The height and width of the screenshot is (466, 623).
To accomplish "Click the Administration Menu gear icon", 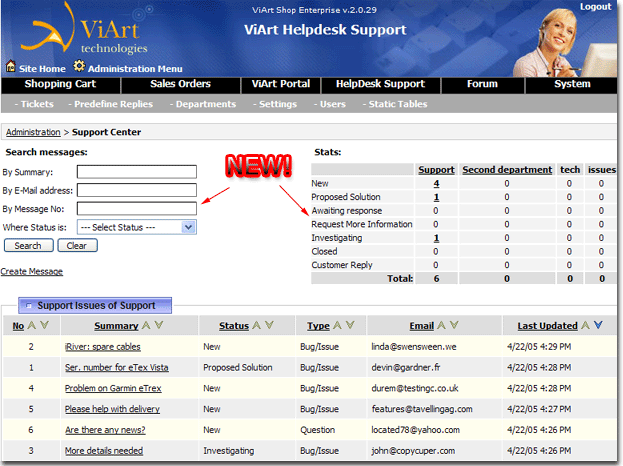I will (79, 66).
